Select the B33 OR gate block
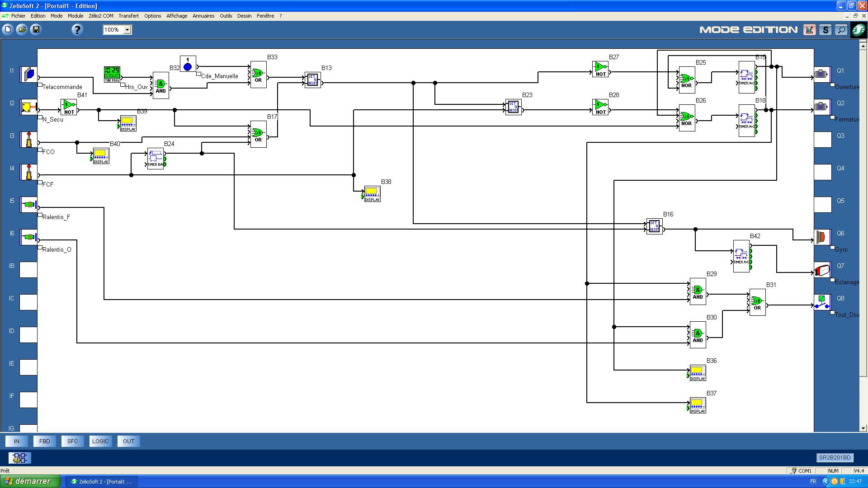 click(259, 75)
